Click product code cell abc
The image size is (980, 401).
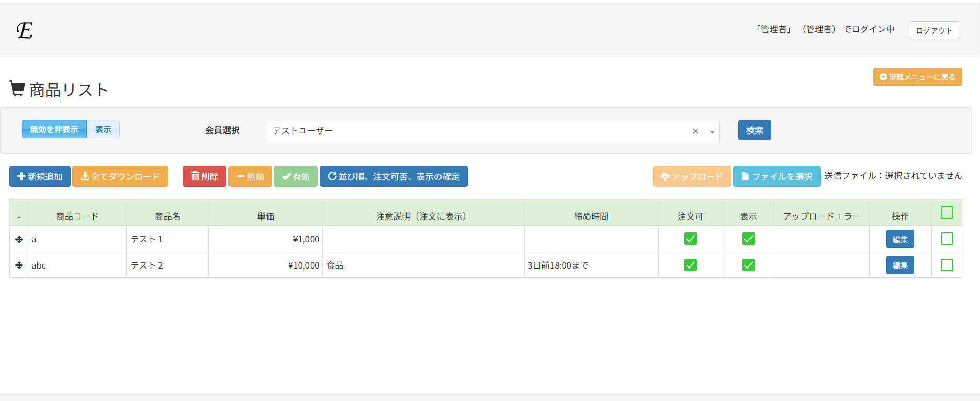coord(77,265)
